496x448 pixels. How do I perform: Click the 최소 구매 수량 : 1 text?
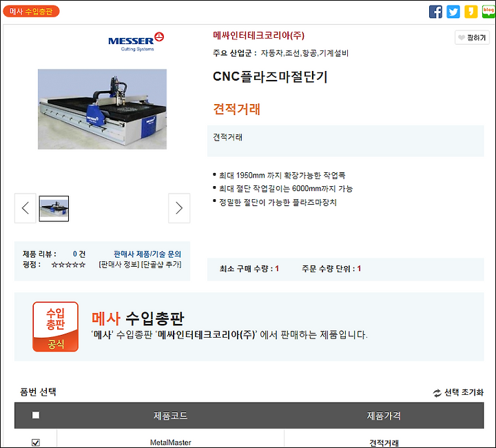249,269
